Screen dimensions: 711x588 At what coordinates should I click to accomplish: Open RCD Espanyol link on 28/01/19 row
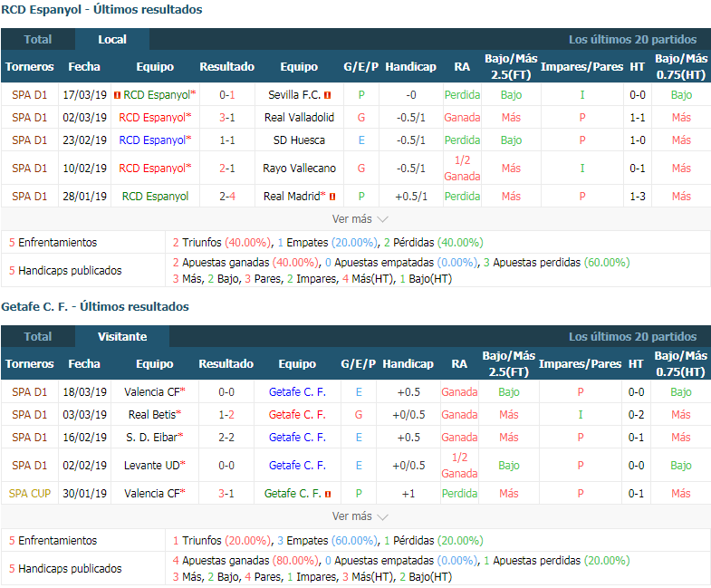coord(155,197)
